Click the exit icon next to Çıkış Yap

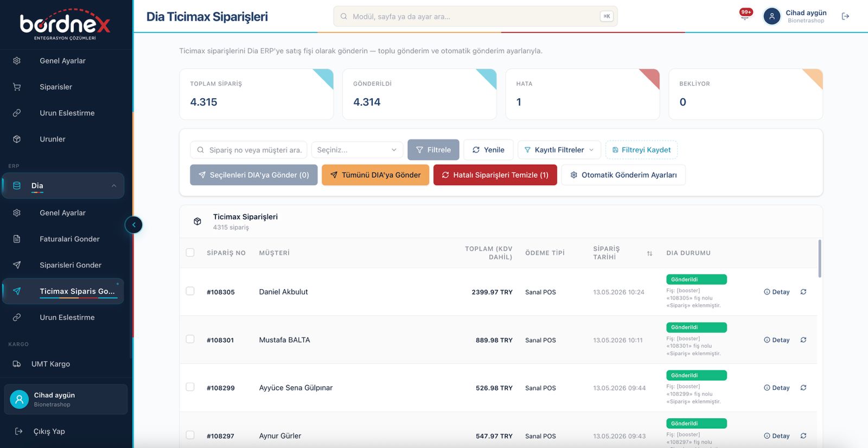tap(19, 431)
